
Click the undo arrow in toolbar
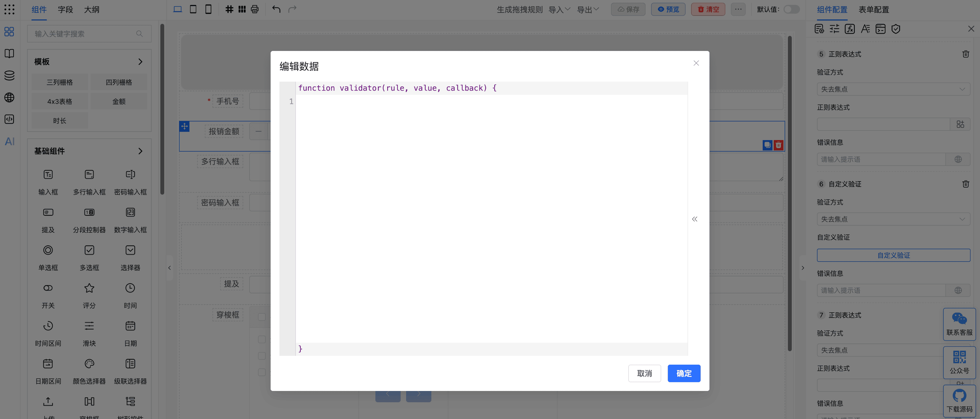[x=276, y=9]
